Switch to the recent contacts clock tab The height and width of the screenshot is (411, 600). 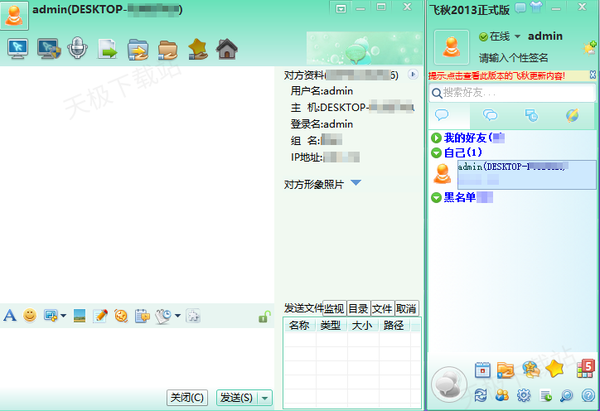coord(532,115)
